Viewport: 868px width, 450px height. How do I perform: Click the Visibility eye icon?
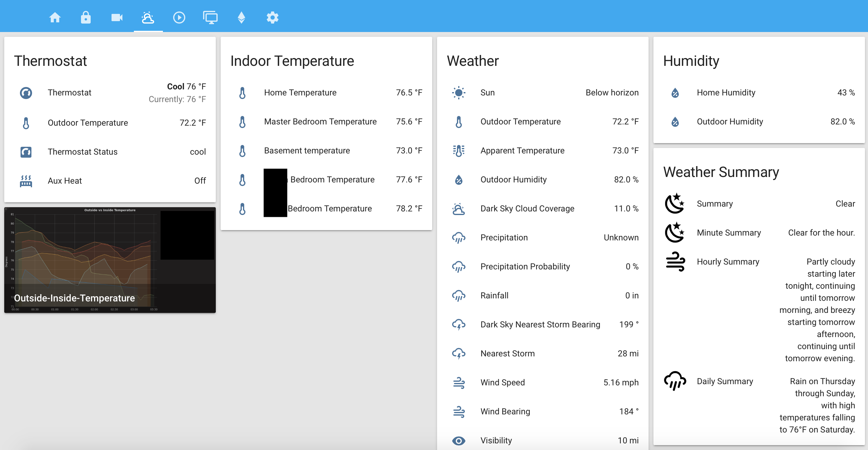pos(458,440)
